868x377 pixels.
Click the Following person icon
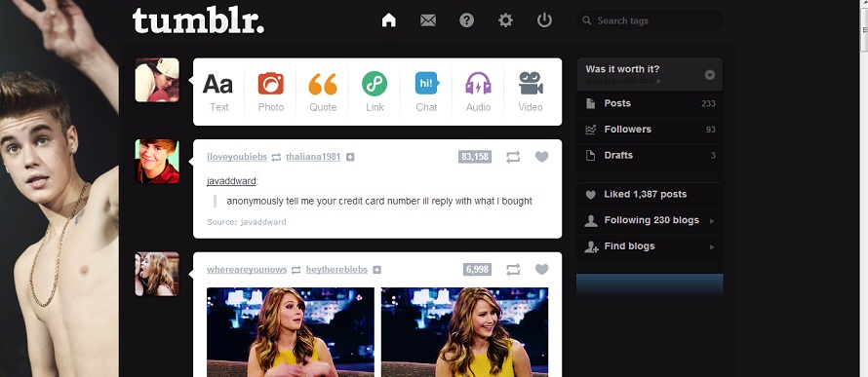coord(591,221)
